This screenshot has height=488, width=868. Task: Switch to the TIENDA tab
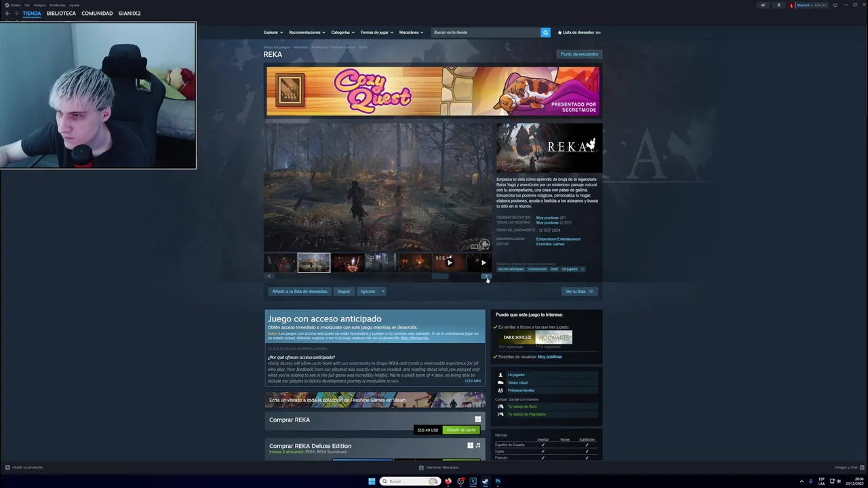pos(32,14)
